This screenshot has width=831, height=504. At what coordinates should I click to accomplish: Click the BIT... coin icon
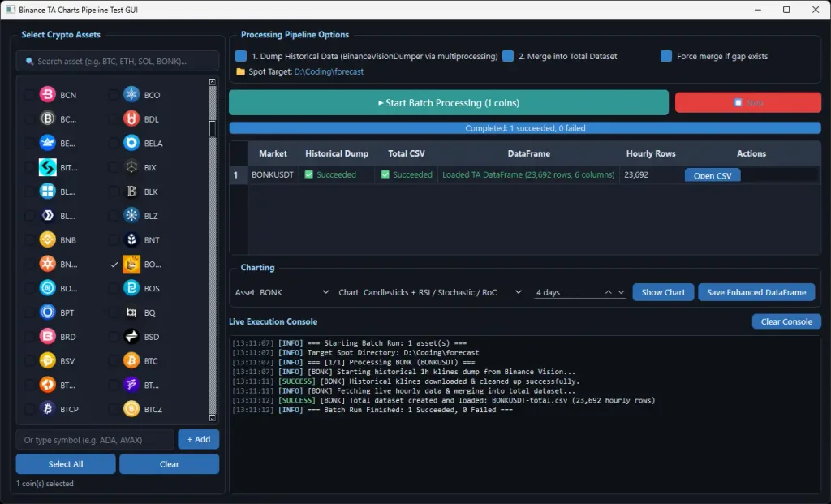pos(47,167)
